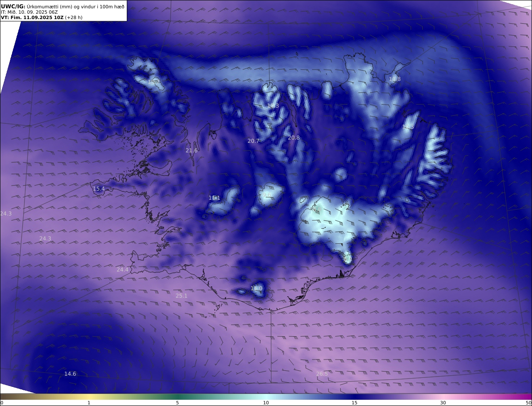Screen dimensions: 532x406
Task: Click the 20.7 value on the map
Action: tap(254, 141)
